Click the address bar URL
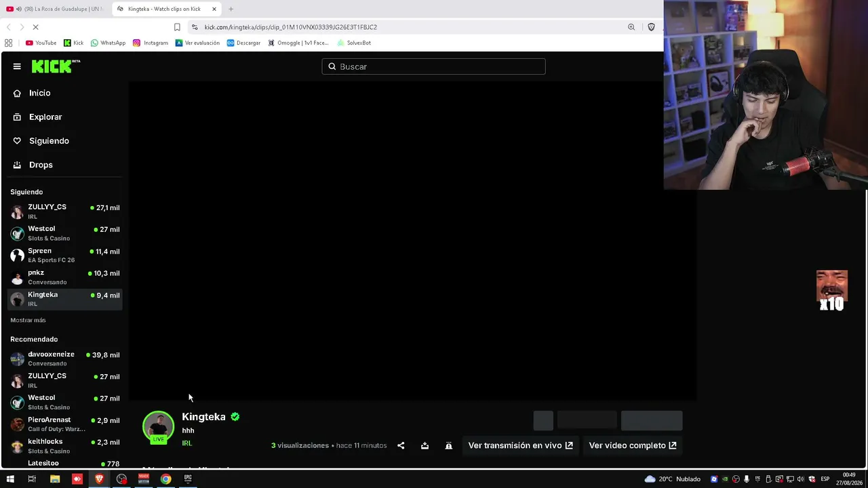This screenshot has height=488, width=868. (x=291, y=27)
